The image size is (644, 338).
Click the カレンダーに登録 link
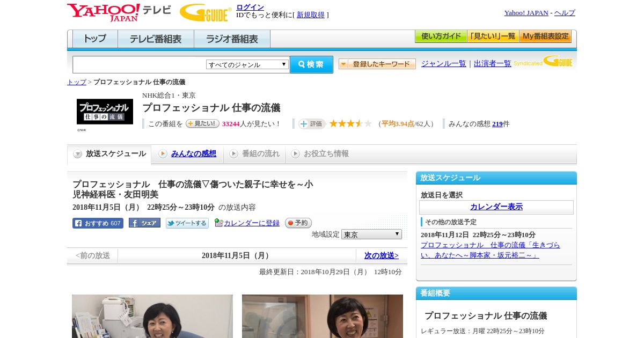coord(252,223)
